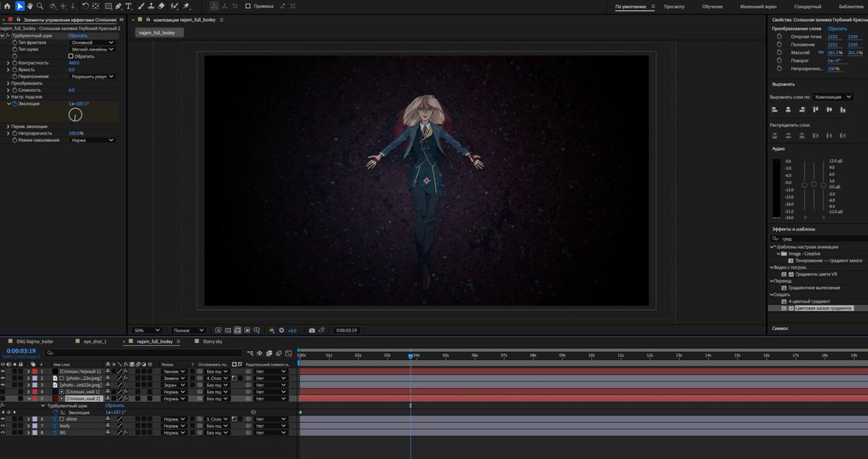Open Переполнение dropdown

[x=92, y=76]
